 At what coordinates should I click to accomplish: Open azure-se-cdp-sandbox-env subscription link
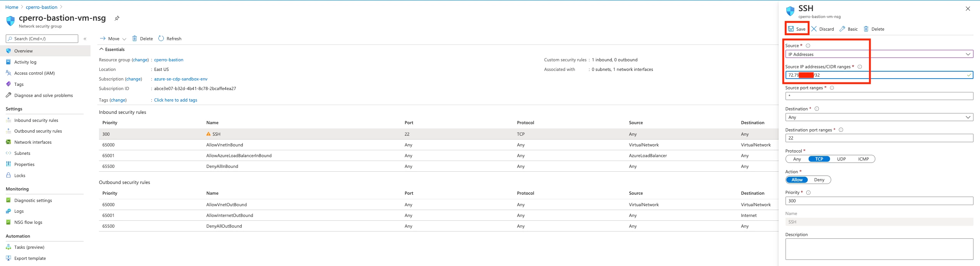point(181,79)
